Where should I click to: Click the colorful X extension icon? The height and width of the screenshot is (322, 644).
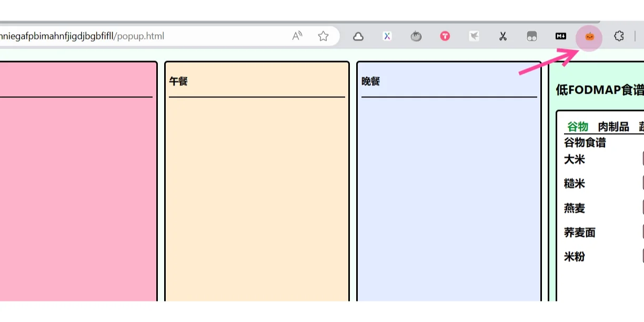[387, 36]
